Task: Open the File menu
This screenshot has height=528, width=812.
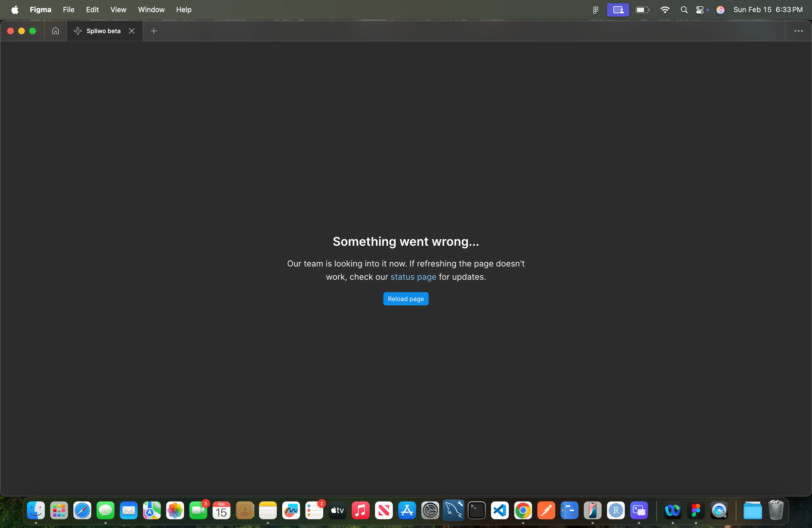Action: [x=68, y=10]
